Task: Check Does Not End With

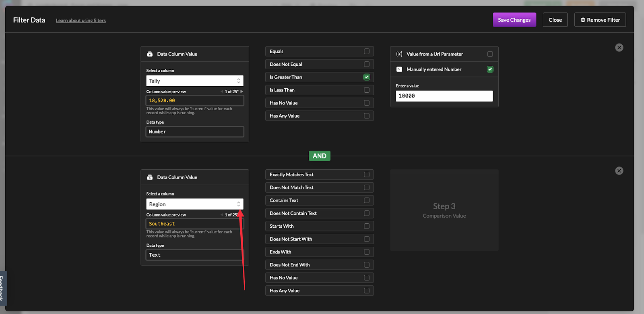Action: (x=367, y=265)
